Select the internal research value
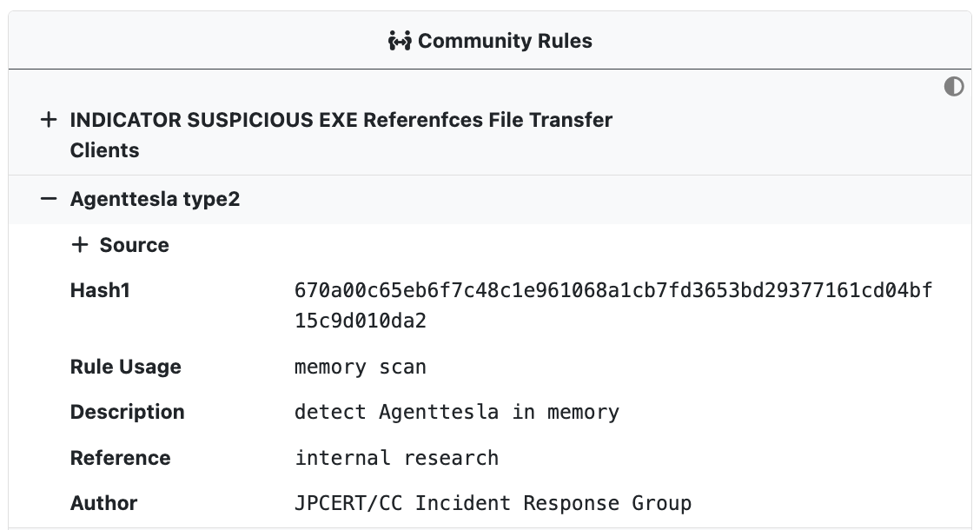This screenshot has height=530, width=980. coord(396,458)
